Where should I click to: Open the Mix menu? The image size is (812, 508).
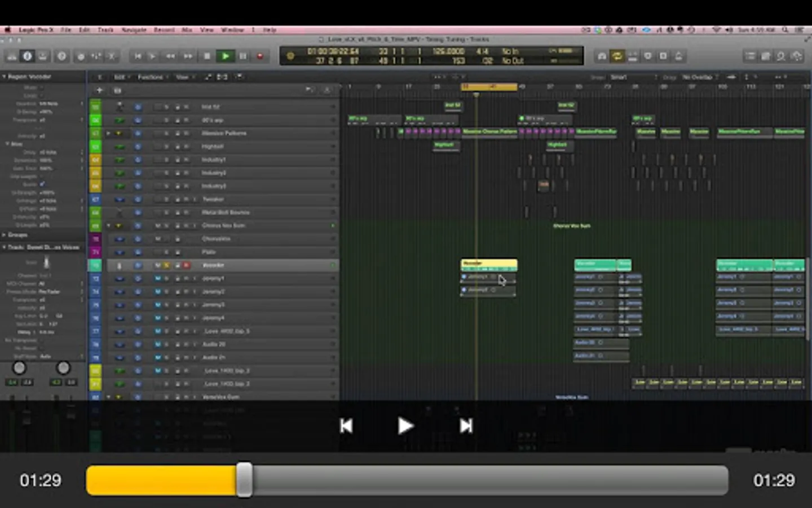pos(187,30)
